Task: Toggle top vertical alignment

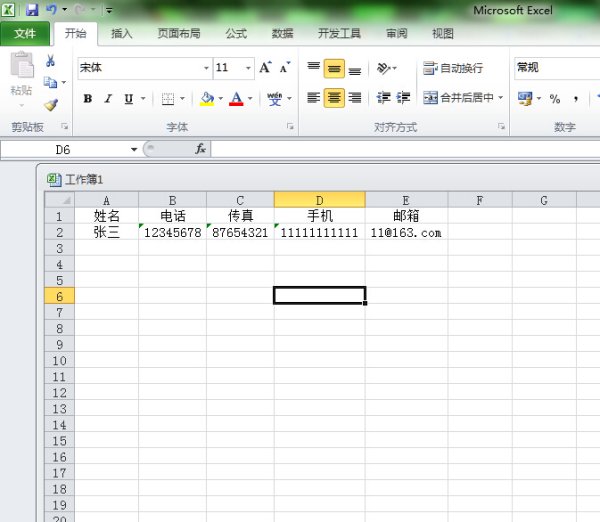Action: click(314, 69)
